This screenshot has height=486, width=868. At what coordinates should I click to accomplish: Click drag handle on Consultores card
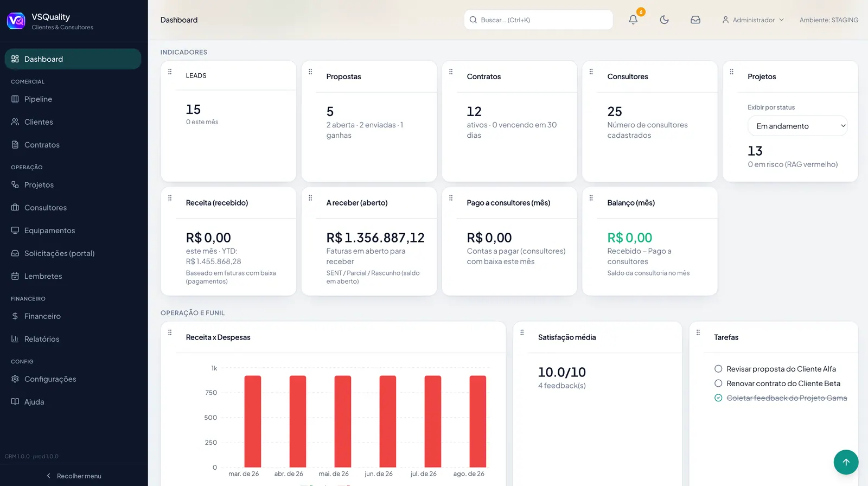[591, 72]
